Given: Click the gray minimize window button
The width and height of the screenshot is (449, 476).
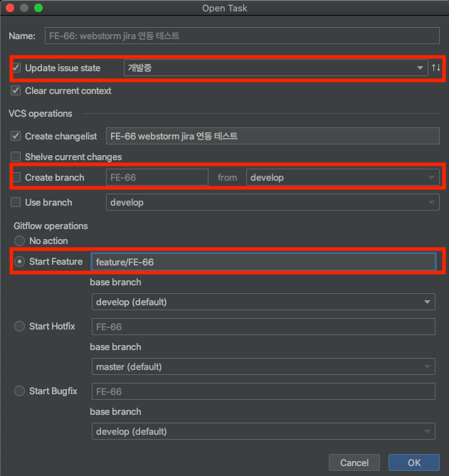Looking at the screenshot, I should click(24, 8).
